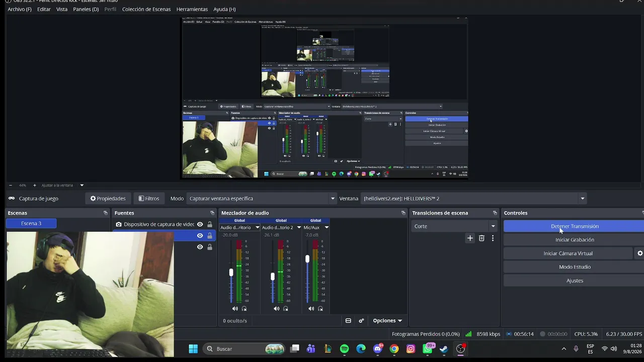
Task: Toggle monitoring for Audio d...ritorio channel
Action: (244, 309)
